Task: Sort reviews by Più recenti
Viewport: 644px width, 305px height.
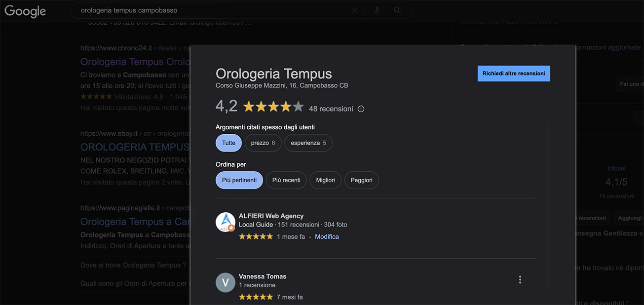Action: [x=286, y=180]
